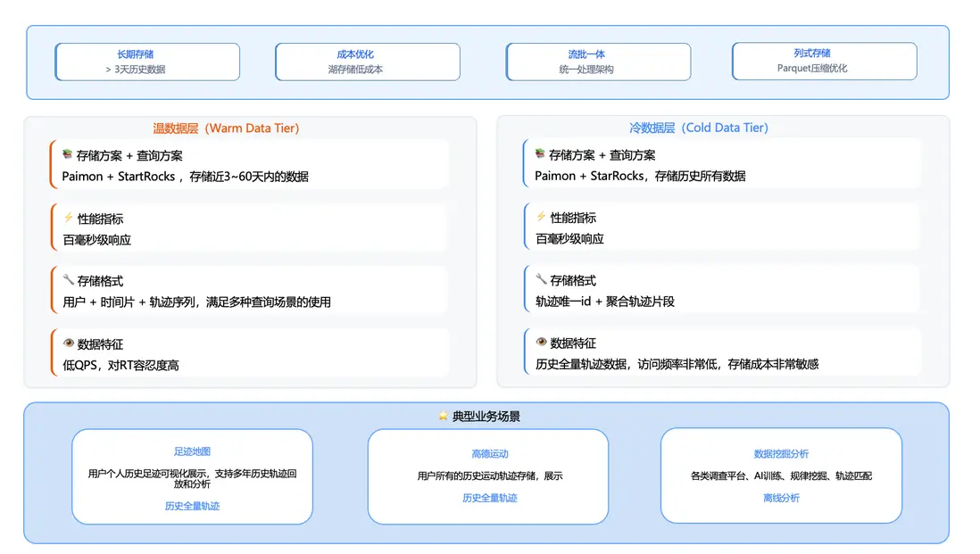This screenshot has height=554, width=980.
Task: Click the star icon beside 典型业务场景
Action: (x=443, y=416)
